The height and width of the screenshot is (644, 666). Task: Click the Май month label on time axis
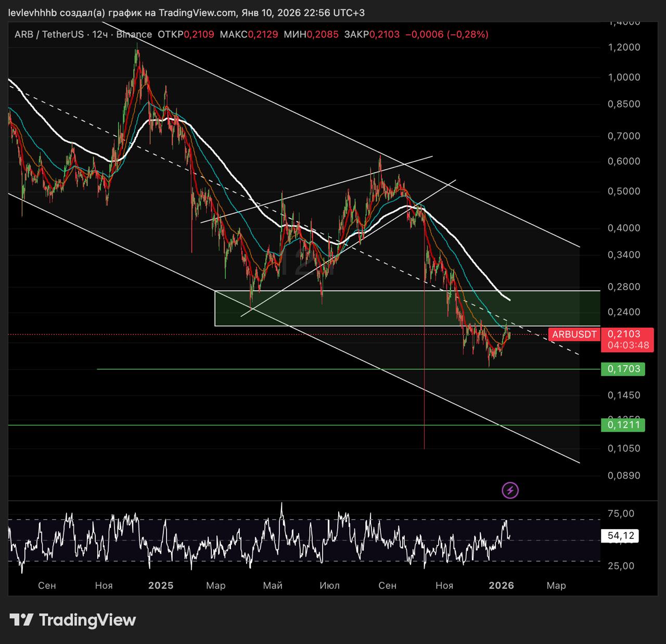[x=273, y=585]
